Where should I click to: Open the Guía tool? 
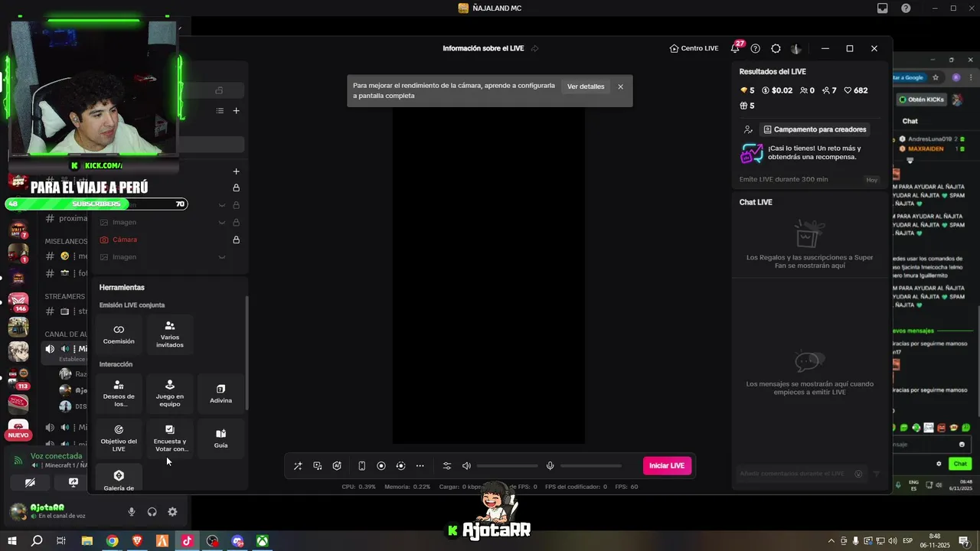coord(220,438)
